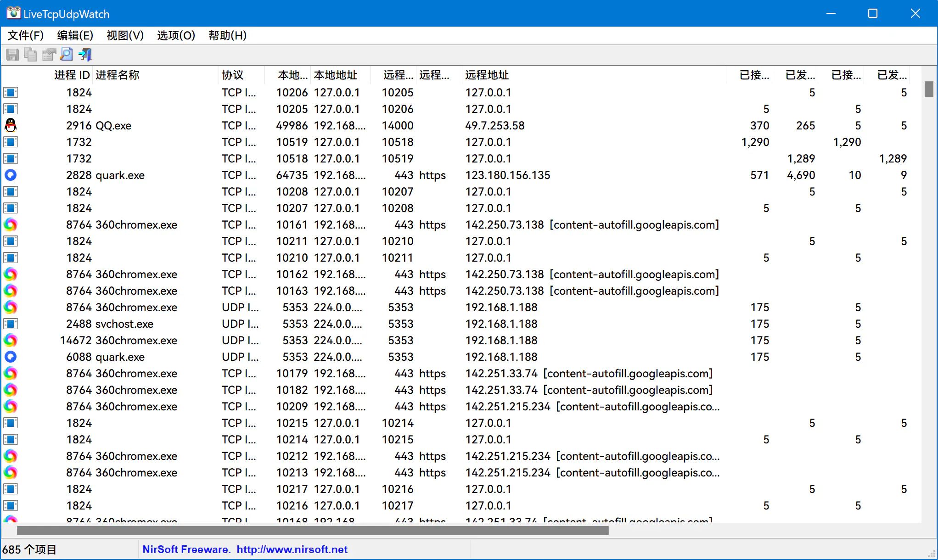Open the 编辑(E) menu
The image size is (938, 560).
click(x=75, y=35)
